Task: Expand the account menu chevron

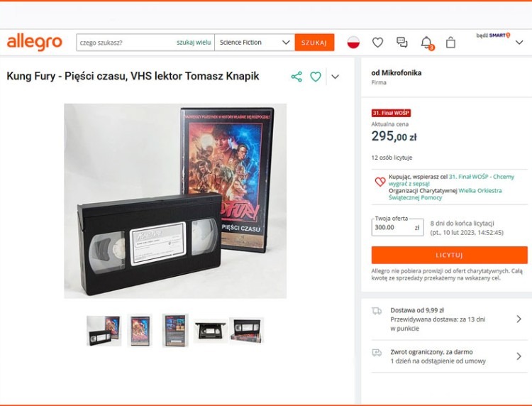Action: [519, 43]
